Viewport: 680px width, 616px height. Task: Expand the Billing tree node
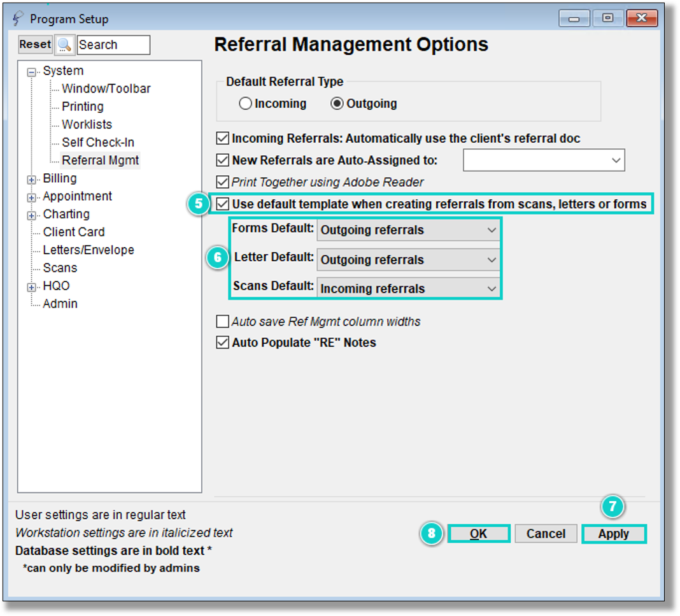pyautogui.click(x=31, y=180)
